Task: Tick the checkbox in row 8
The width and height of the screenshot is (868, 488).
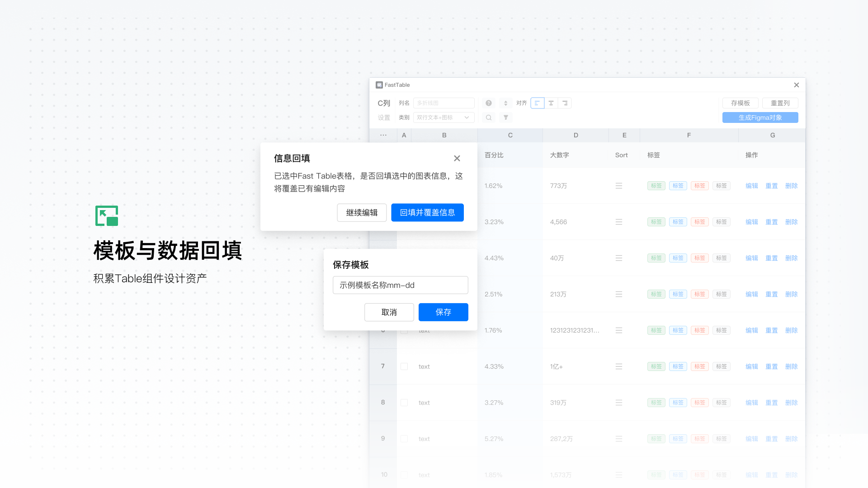Action: click(404, 403)
